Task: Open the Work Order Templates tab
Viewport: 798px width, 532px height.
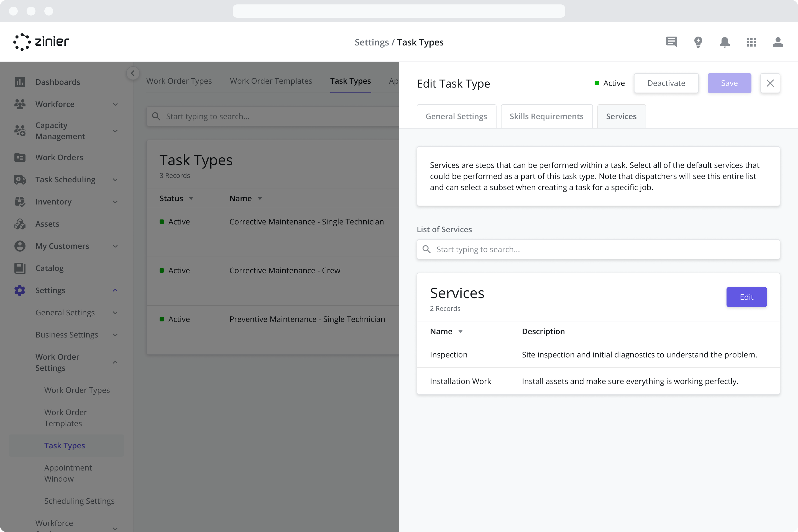Action: [271, 81]
